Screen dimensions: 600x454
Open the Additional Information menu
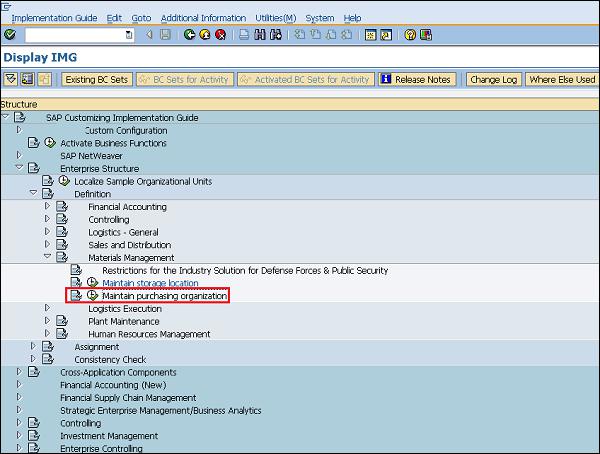click(203, 18)
